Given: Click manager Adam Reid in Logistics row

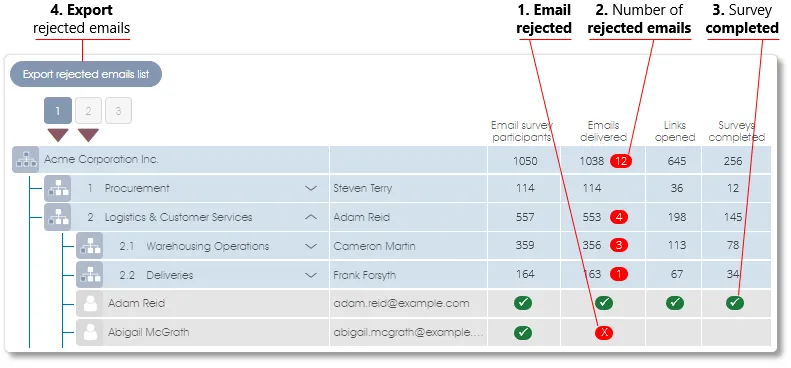Looking at the screenshot, I should click(362, 217).
